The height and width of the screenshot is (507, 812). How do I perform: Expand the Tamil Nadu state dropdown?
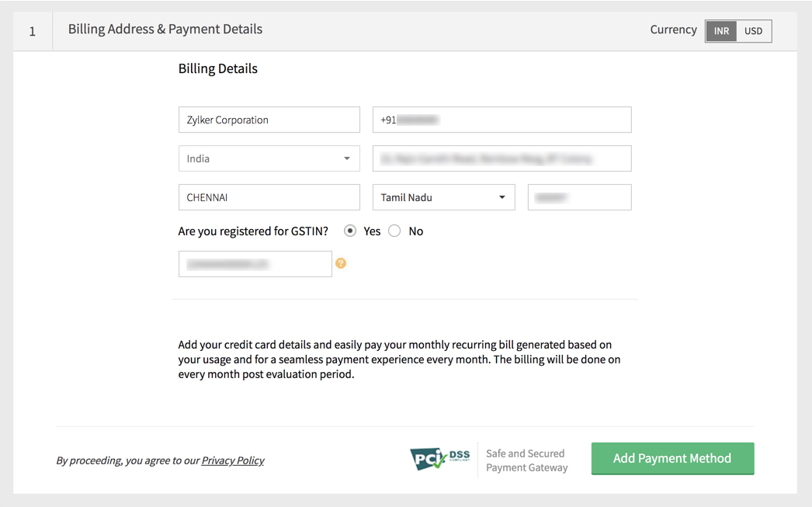pyautogui.click(x=443, y=197)
